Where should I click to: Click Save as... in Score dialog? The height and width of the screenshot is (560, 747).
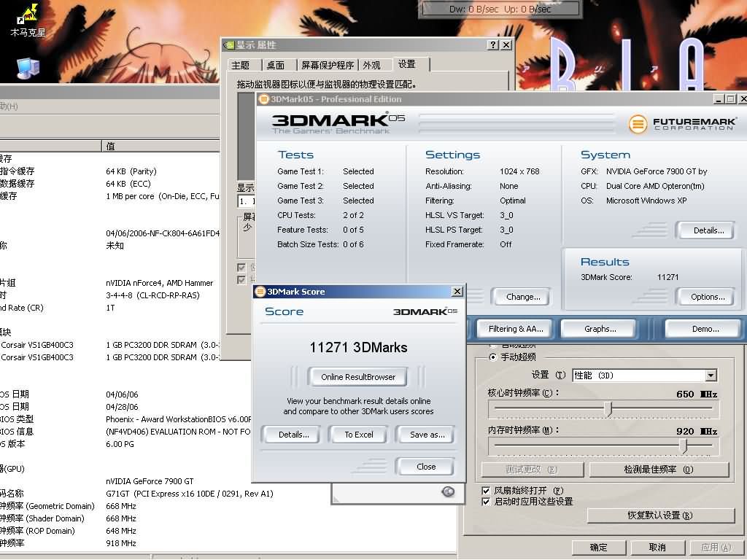427,435
